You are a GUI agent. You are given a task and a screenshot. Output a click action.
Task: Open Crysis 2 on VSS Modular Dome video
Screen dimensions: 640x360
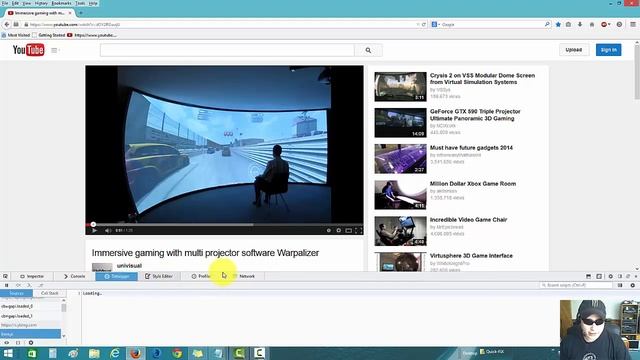(x=482, y=79)
